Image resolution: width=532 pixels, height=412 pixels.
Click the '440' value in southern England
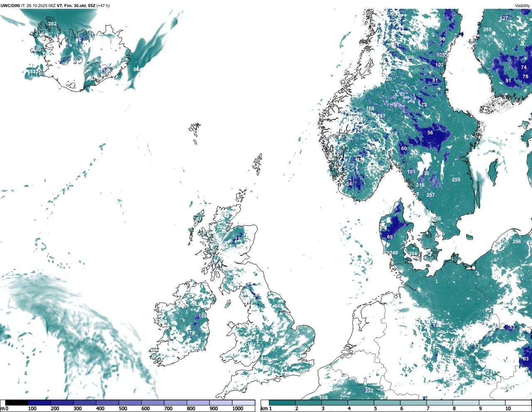pos(265,359)
